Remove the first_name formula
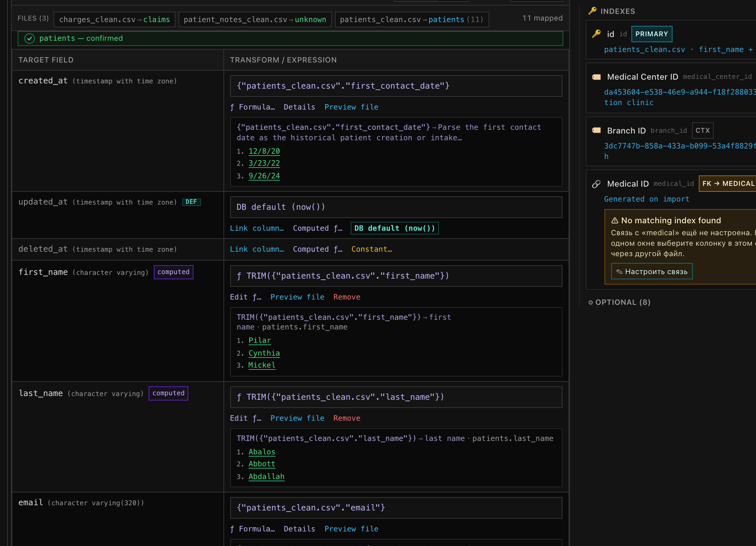This screenshot has width=756, height=546. 347,297
